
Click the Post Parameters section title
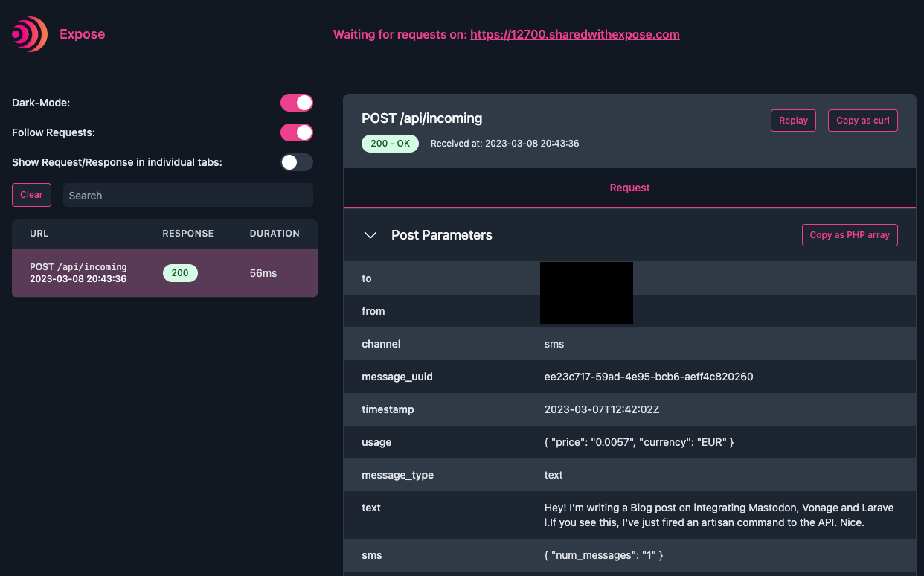[x=442, y=235]
